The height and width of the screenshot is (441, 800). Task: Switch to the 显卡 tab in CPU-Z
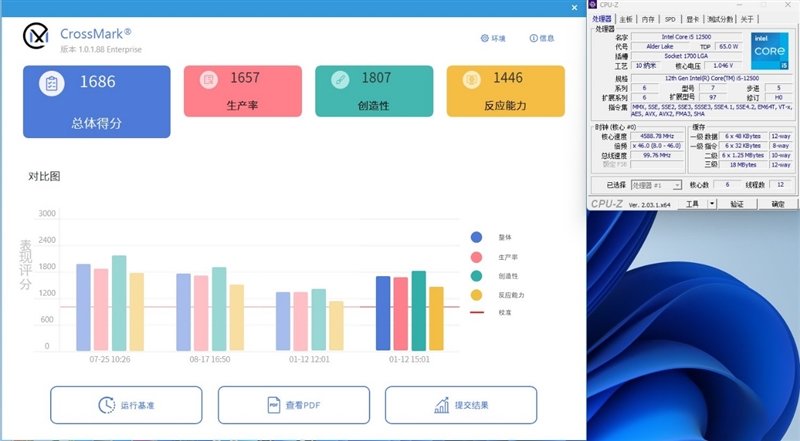[x=692, y=19]
